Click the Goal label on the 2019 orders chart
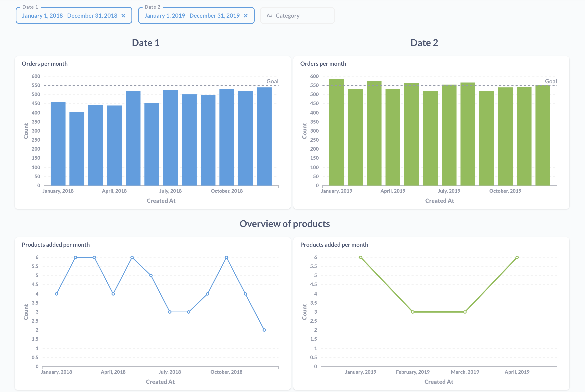This screenshot has width=585, height=392. [x=551, y=81]
